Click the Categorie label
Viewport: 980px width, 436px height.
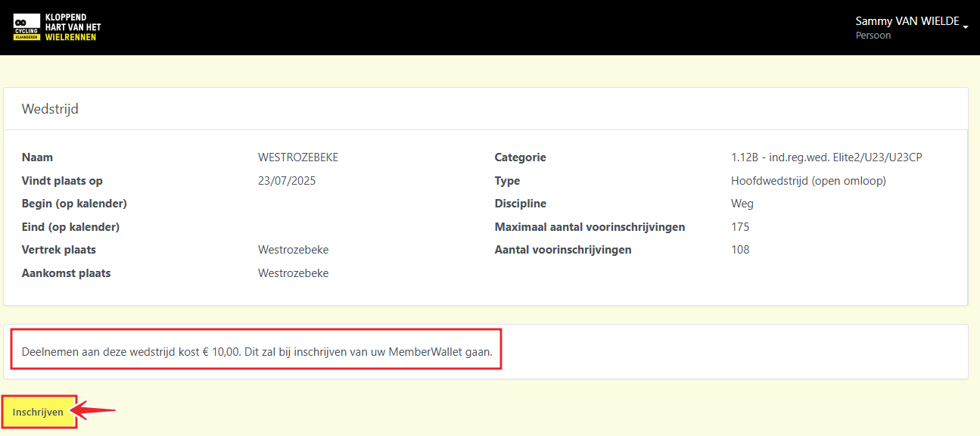(x=521, y=157)
